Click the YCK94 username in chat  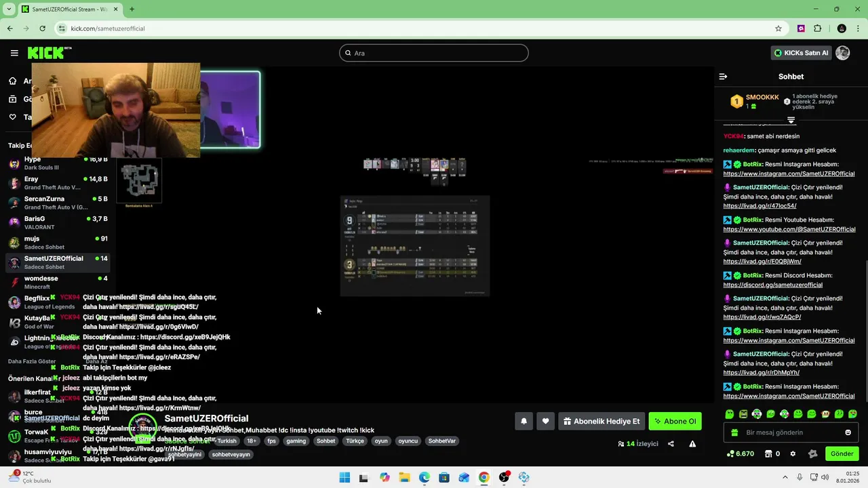tap(734, 136)
